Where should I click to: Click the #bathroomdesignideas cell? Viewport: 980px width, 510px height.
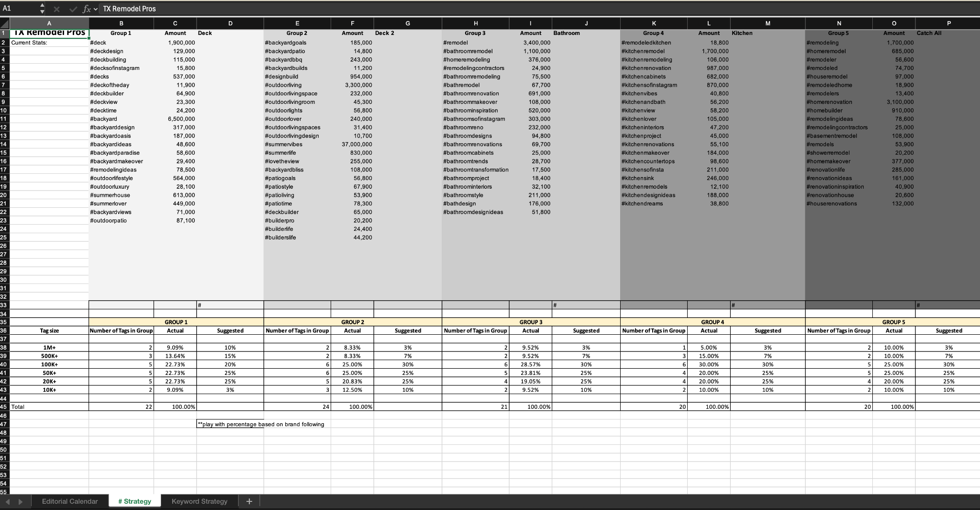pos(475,212)
